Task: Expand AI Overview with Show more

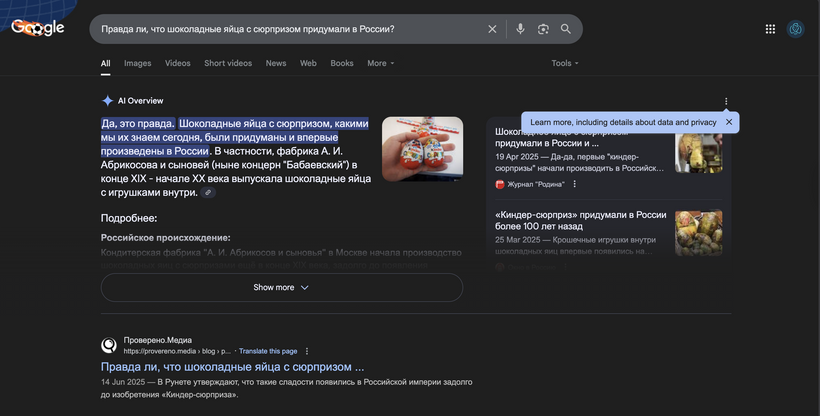Action: pos(281,287)
